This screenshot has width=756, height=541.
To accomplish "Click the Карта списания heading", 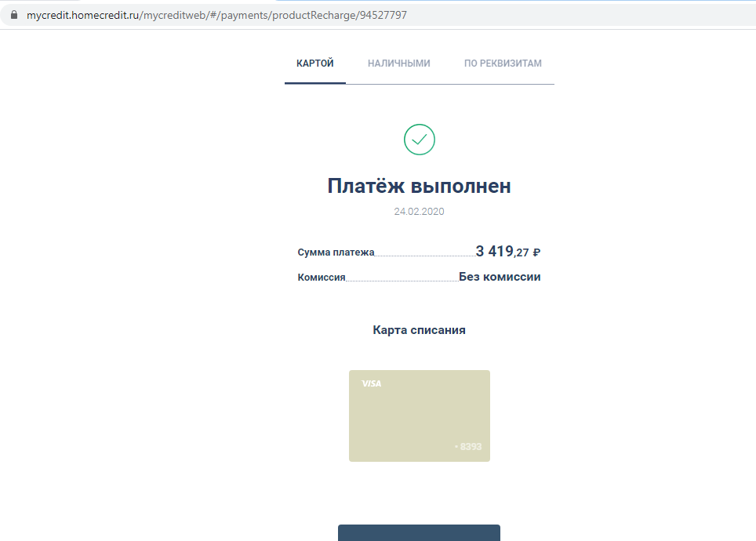I will tap(419, 330).
